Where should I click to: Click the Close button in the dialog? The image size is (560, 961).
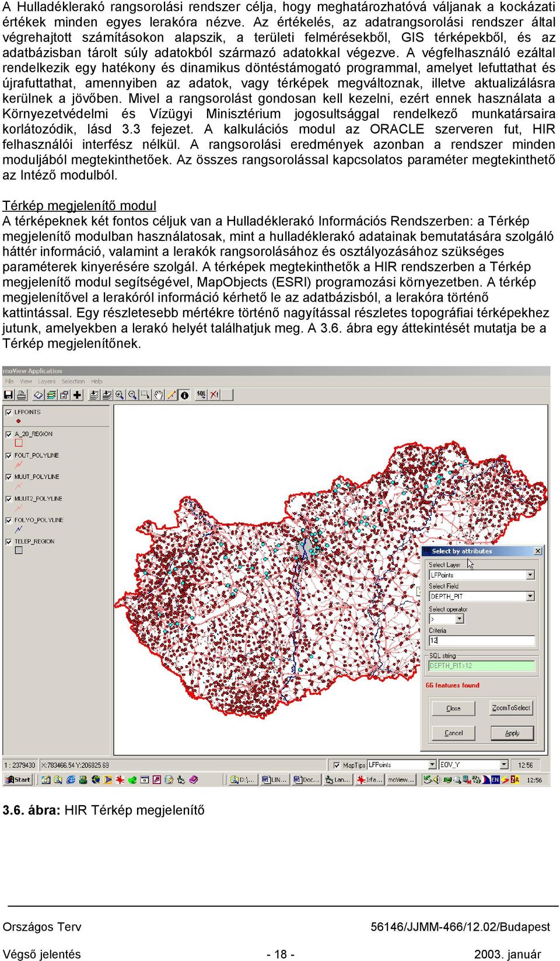453,708
